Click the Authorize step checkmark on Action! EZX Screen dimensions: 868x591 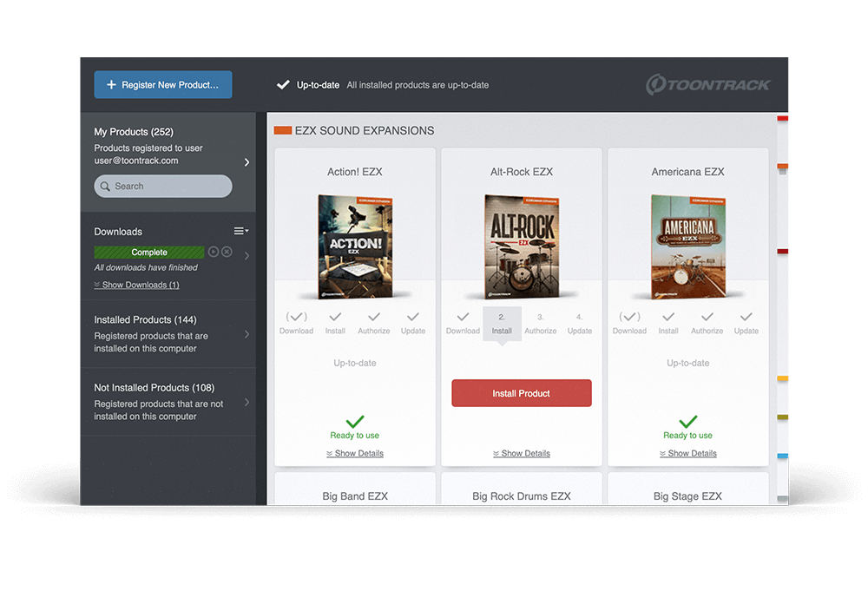(374, 318)
